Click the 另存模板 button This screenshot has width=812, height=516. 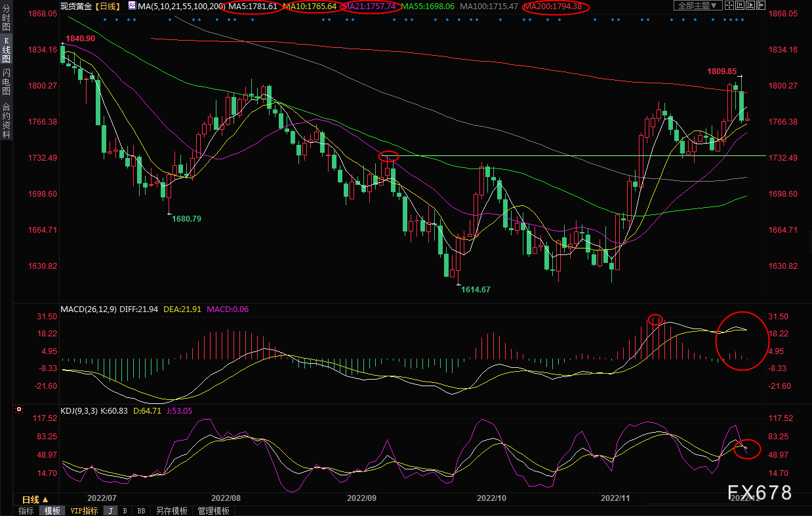point(171,511)
